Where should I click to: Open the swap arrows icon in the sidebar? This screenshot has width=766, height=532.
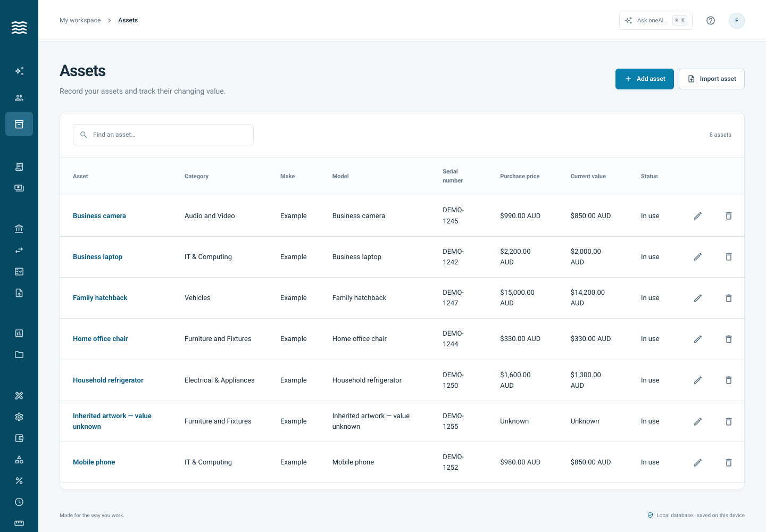point(19,251)
